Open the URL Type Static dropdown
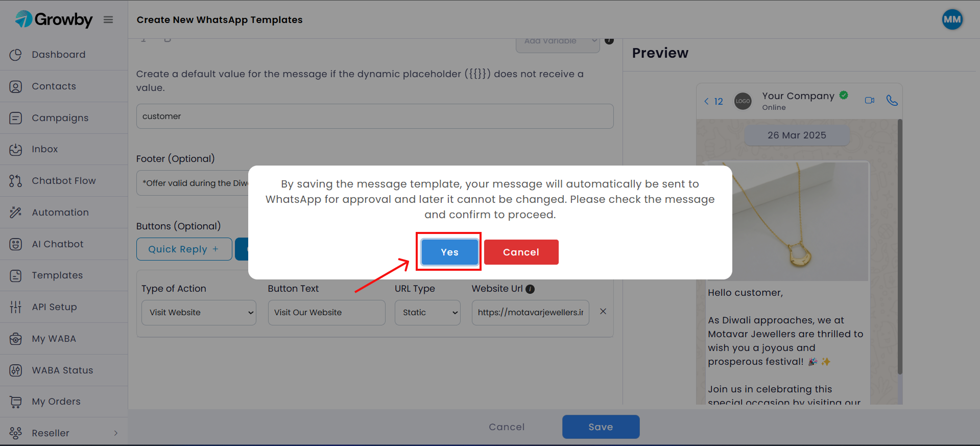980x446 pixels. click(x=427, y=313)
